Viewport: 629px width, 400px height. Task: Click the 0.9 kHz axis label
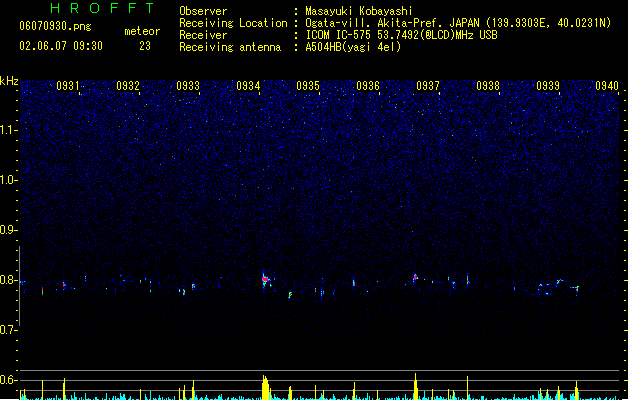[x=8, y=230]
